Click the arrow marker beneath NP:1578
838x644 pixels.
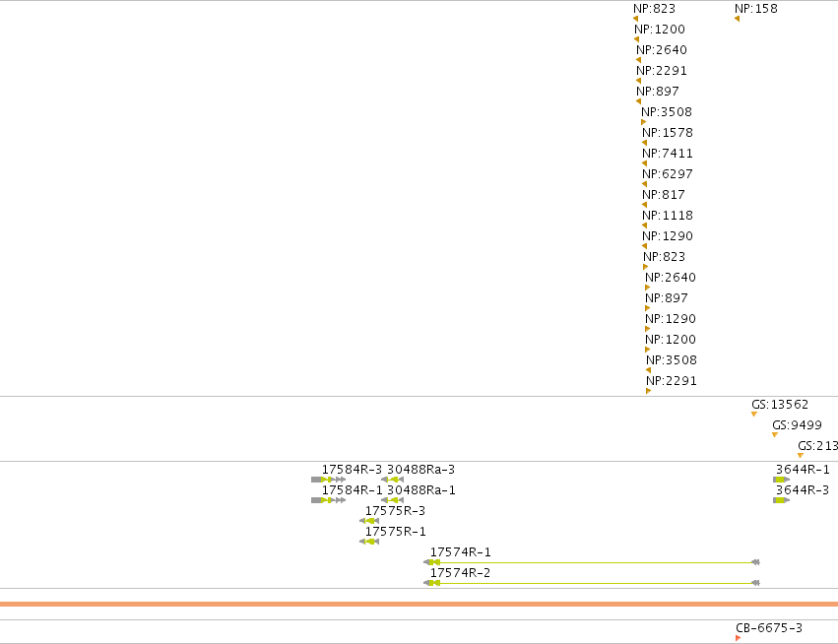644,143
